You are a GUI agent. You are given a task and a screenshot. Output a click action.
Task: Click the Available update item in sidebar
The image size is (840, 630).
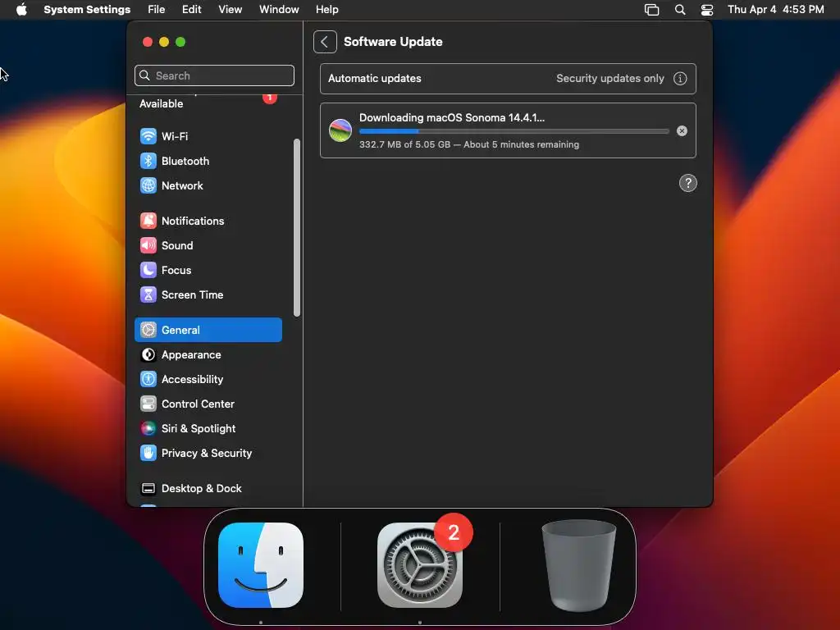click(x=208, y=103)
